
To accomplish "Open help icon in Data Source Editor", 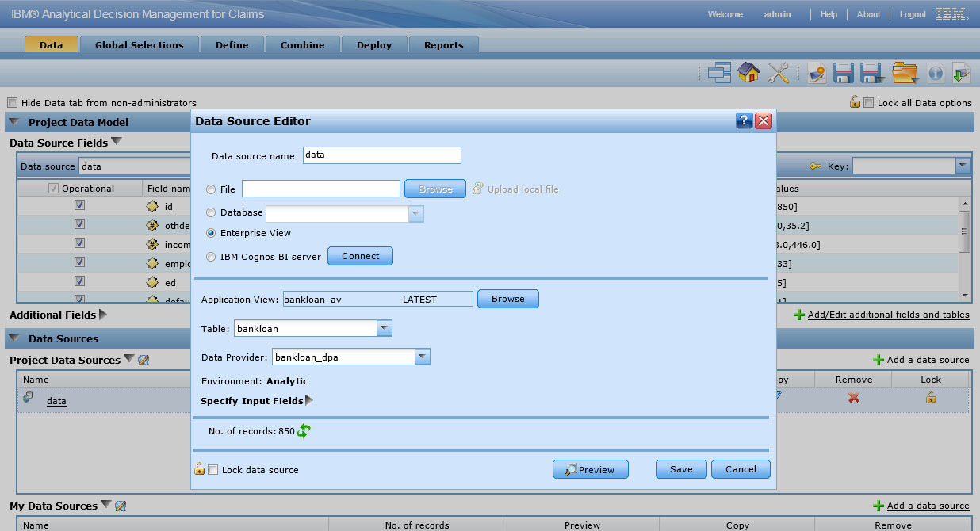I will 744,120.
